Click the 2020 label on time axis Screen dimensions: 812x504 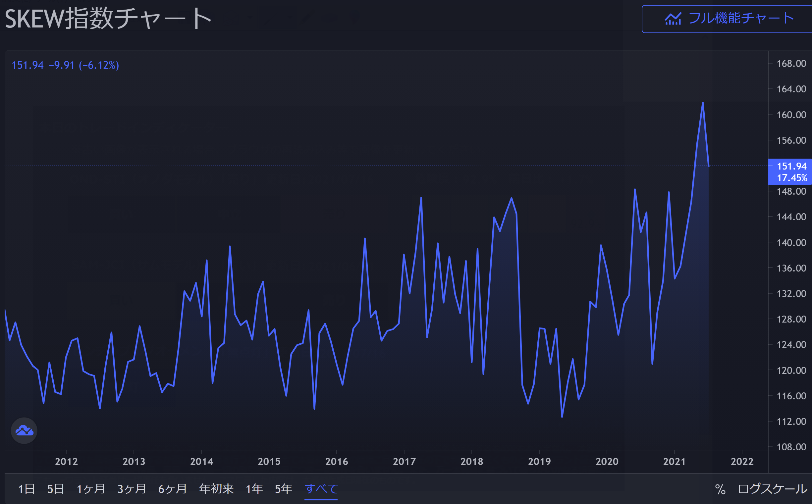[607, 462]
